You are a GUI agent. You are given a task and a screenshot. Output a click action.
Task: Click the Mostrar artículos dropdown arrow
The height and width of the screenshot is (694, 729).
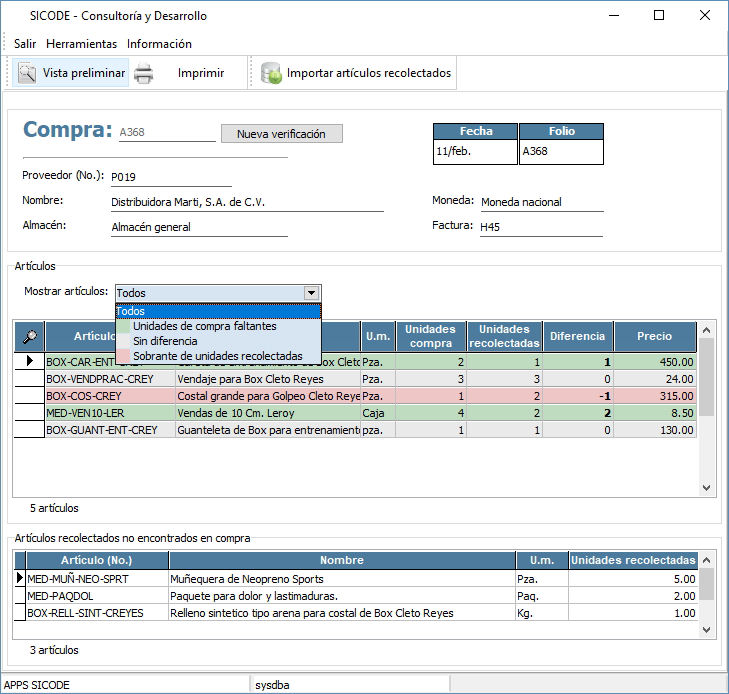pos(312,293)
